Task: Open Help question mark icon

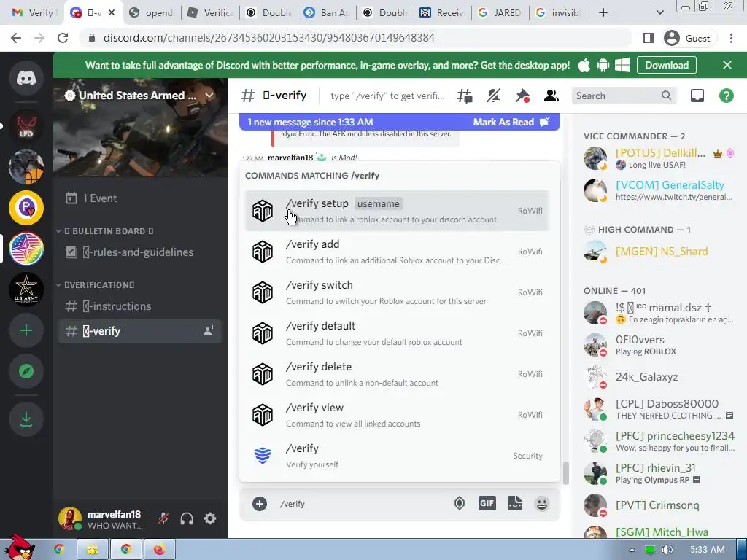Action: (726, 96)
